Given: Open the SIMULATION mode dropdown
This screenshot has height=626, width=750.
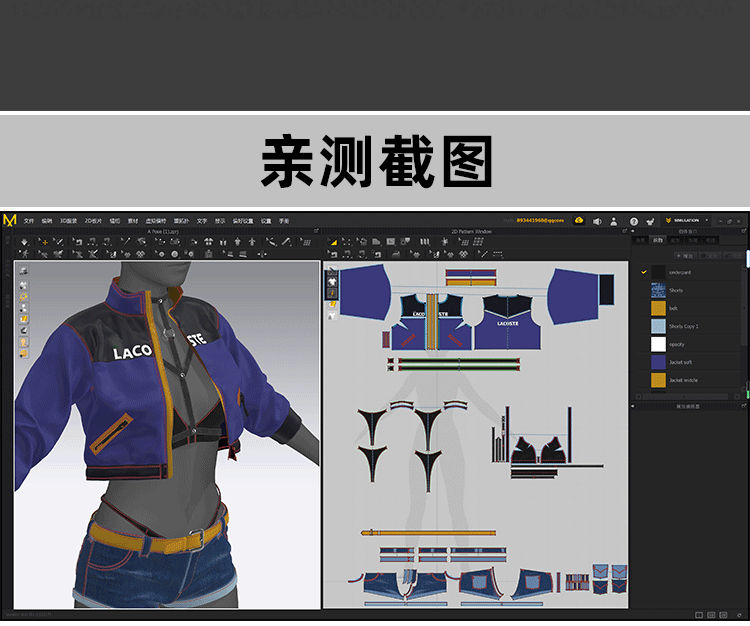Looking at the screenshot, I should [x=688, y=220].
